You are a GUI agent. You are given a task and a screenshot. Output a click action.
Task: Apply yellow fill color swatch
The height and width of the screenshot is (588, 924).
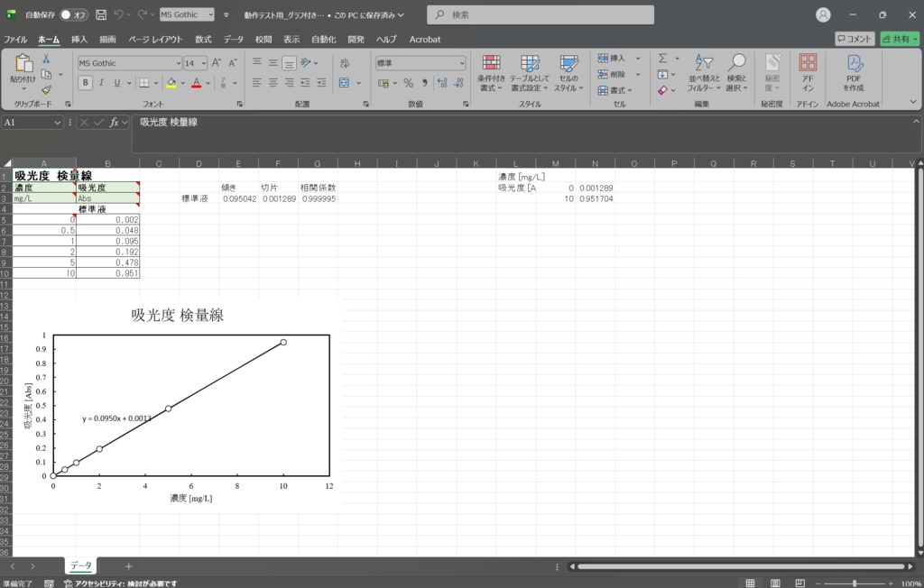171,83
